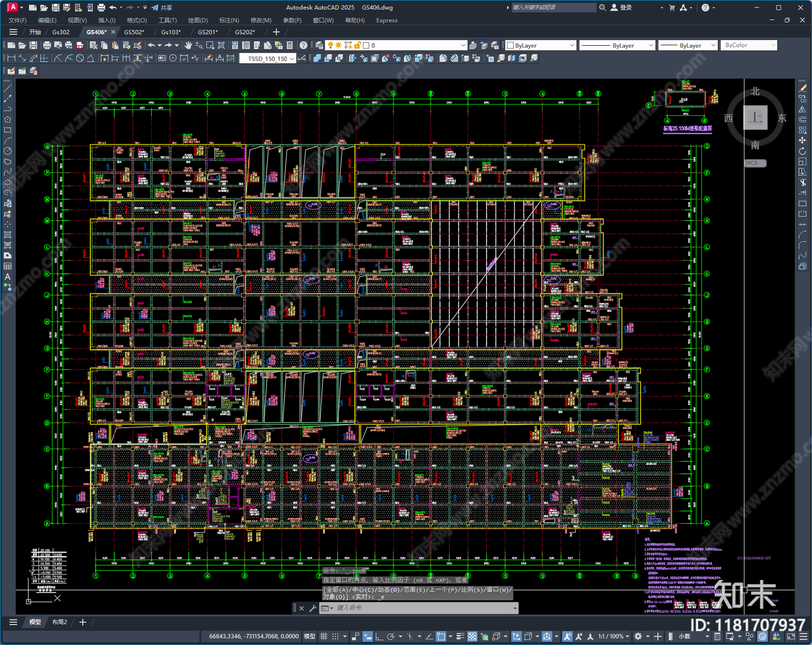Open the workspace switching gear icon

tap(638, 636)
